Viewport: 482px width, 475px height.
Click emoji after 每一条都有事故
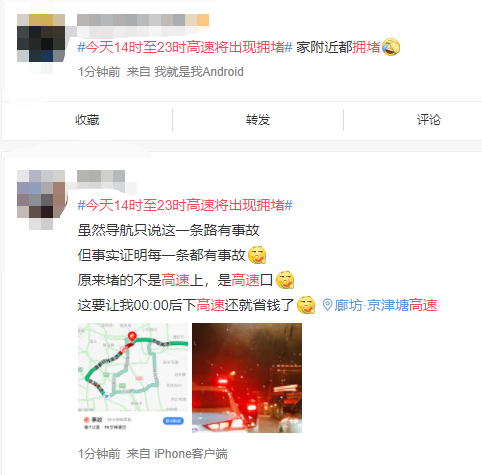(257, 255)
